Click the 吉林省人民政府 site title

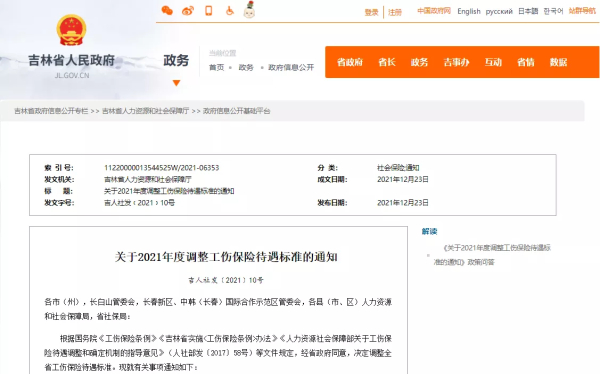72,60
